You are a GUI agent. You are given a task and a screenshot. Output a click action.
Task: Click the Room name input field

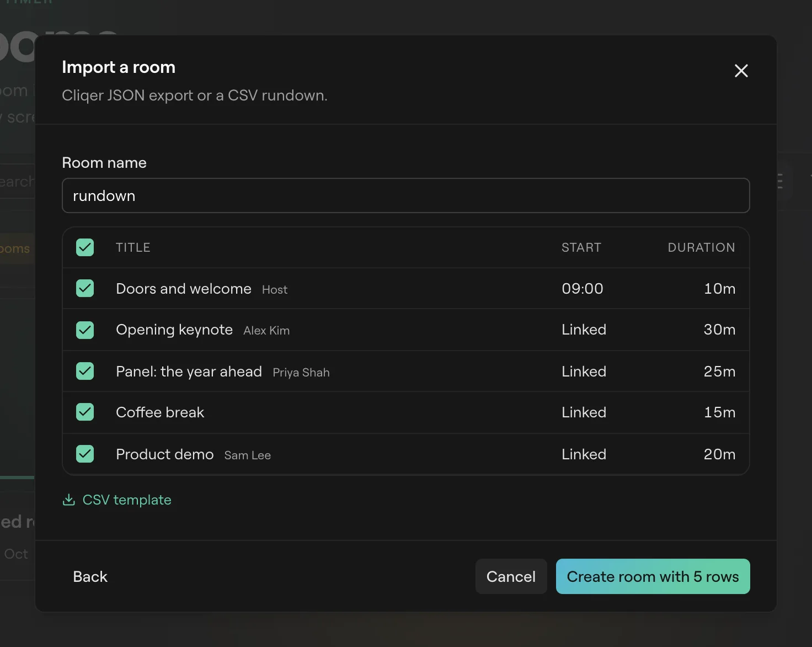pos(406,195)
